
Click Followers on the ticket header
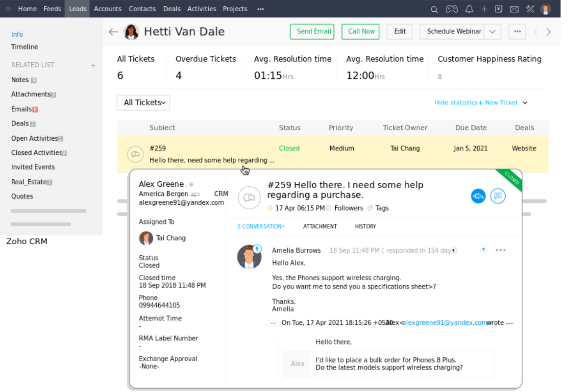pyautogui.click(x=348, y=208)
